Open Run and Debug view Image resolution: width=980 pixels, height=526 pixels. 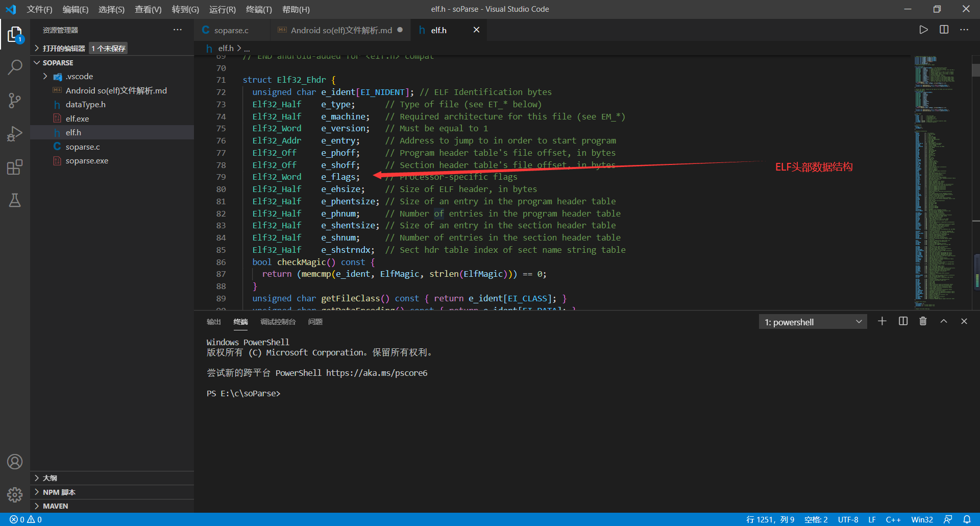(x=15, y=134)
